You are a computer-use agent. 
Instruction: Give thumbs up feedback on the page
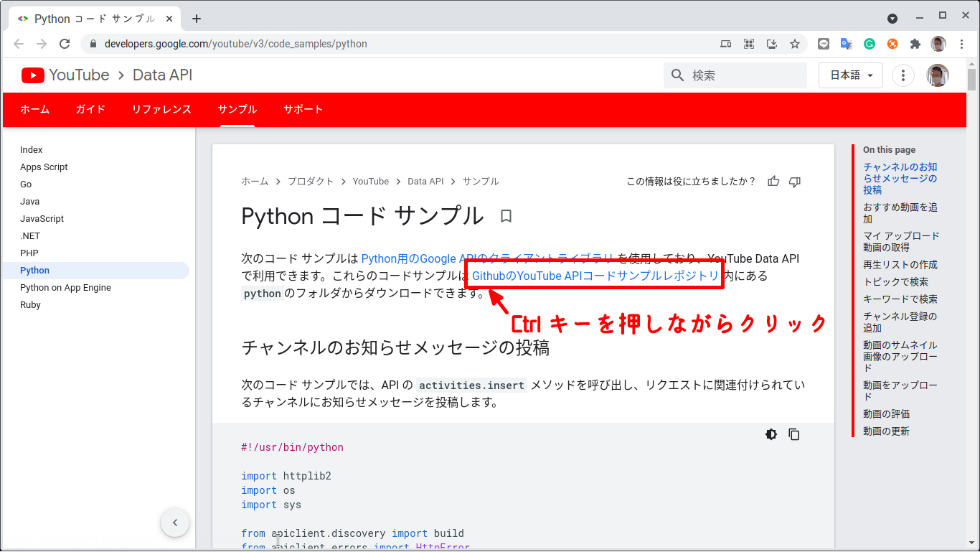click(x=773, y=182)
